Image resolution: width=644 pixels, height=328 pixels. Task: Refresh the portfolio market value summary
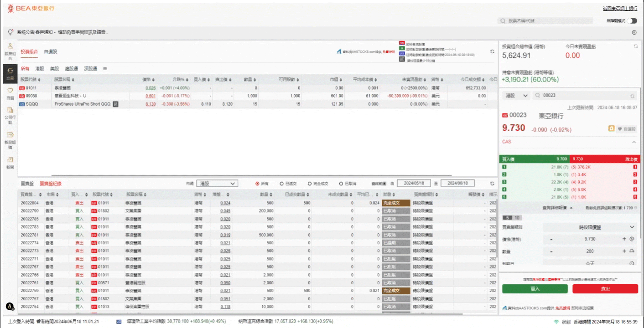tap(636, 46)
